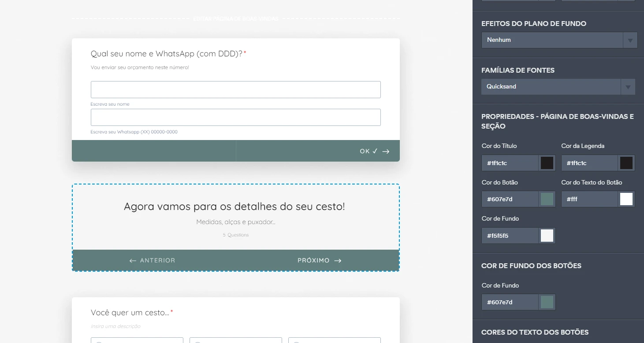
Task: Click the "Cor da Legenda" color swatch
Action: click(626, 163)
